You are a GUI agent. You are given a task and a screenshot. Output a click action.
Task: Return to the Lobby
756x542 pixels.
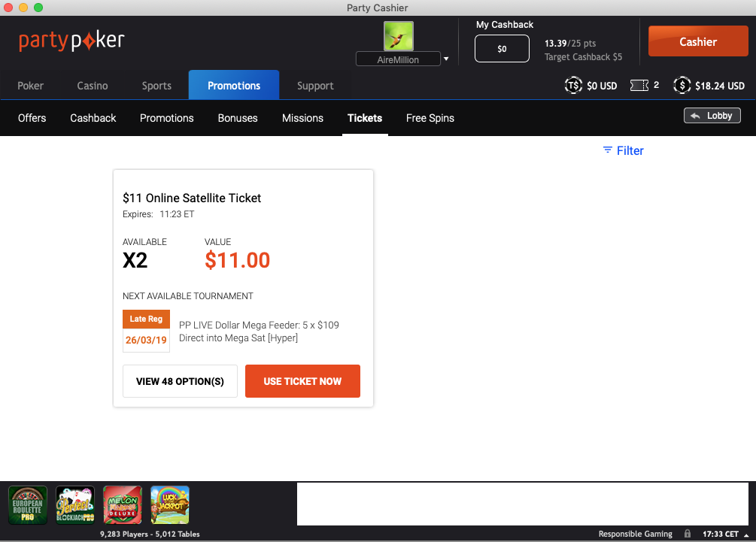(712, 116)
